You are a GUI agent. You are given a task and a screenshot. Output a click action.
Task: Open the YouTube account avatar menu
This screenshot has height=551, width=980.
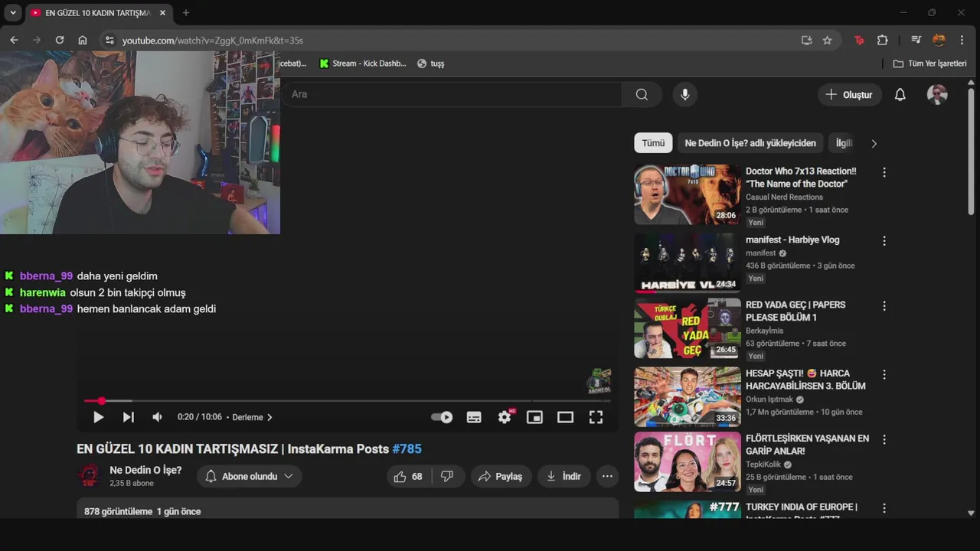[x=937, y=94]
